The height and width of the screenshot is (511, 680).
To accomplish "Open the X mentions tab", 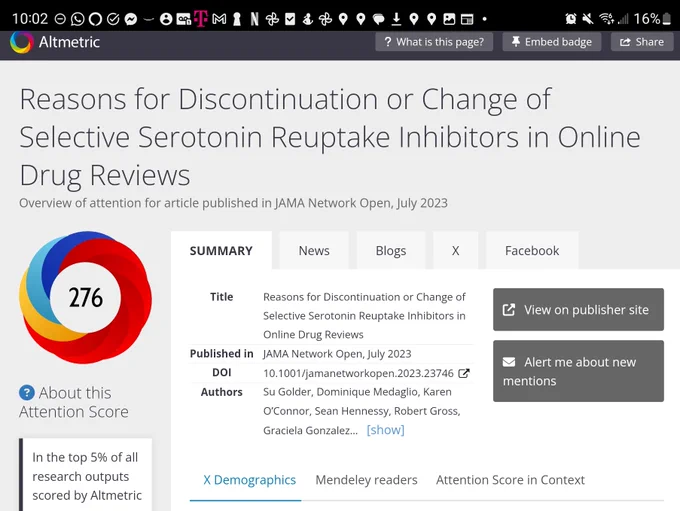I will click(455, 251).
